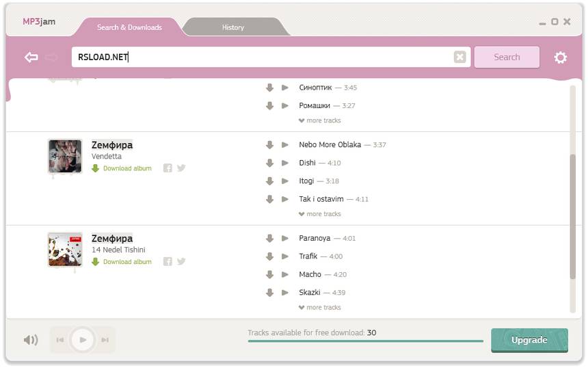Download the track Ромашки
The height and width of the screenshot is (368, 588).
click(x=269, y=106)
